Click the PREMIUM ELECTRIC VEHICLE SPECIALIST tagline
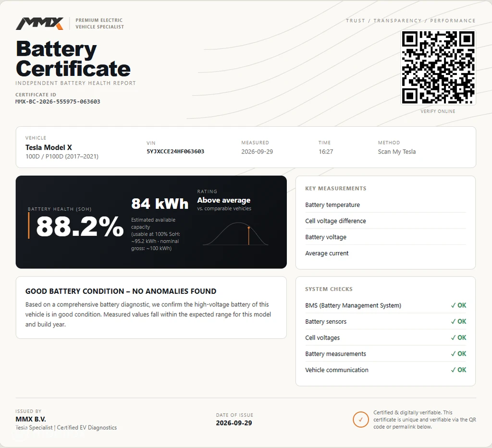The image size is (492, 448). pos(100,24)
